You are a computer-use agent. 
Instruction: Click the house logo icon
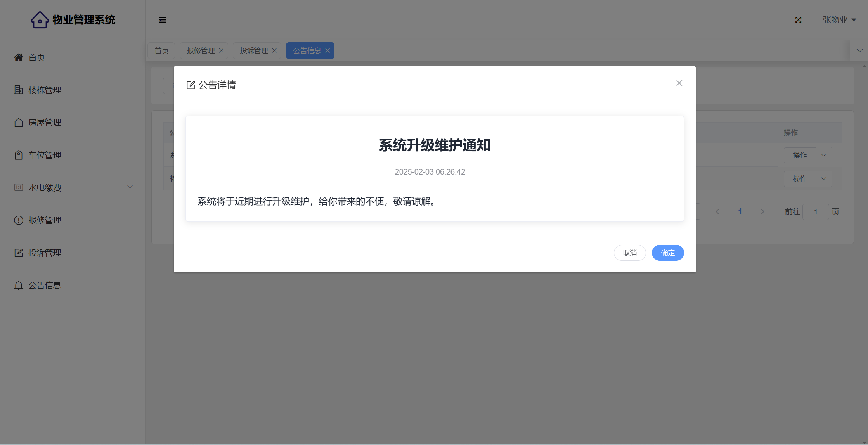pyautogui.click(x=40, y=20)
